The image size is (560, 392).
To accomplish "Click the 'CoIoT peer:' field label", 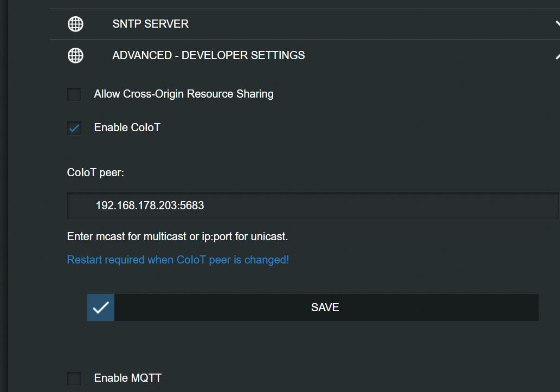I will click(95, 173).
